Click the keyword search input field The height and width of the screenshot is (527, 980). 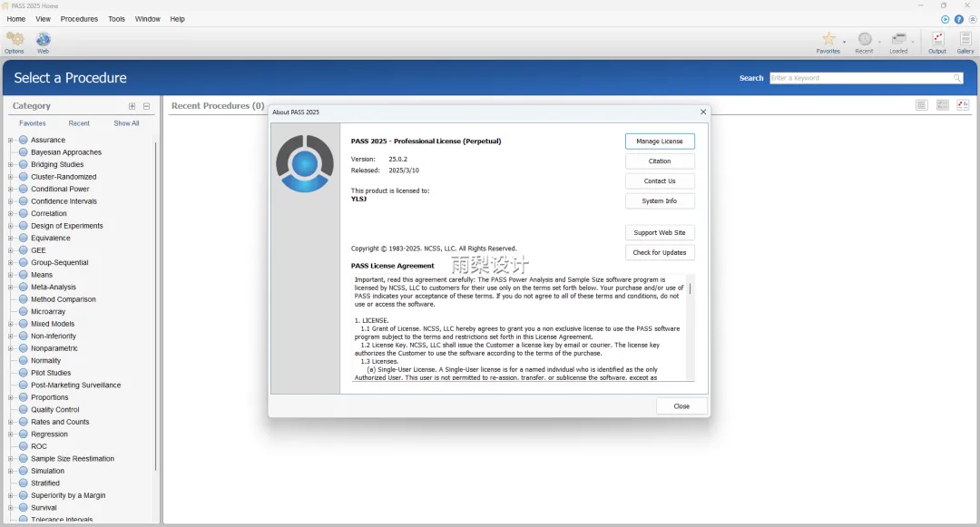pos(860,78)
